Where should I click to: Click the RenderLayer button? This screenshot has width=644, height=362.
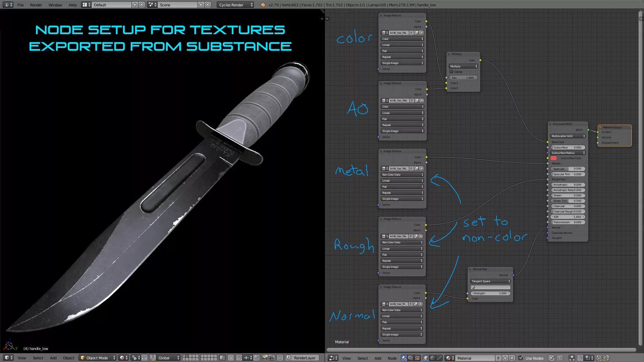(304, 358)
